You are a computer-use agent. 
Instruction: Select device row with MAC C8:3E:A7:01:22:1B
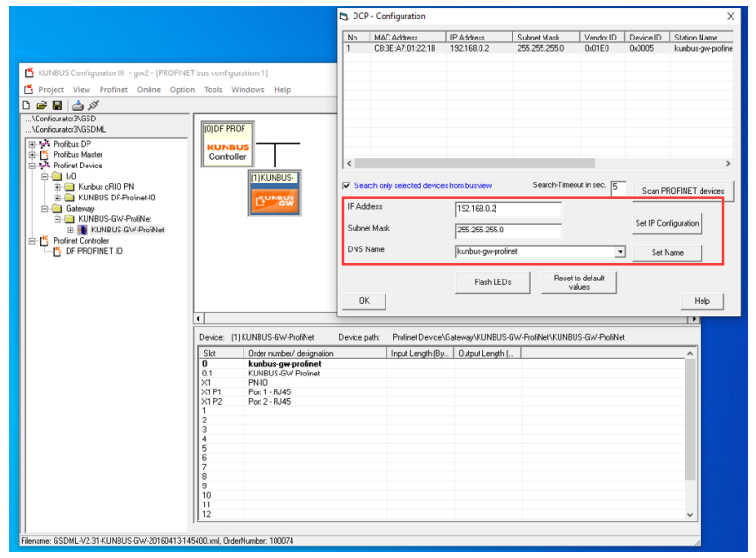click(x=538, y=48)
